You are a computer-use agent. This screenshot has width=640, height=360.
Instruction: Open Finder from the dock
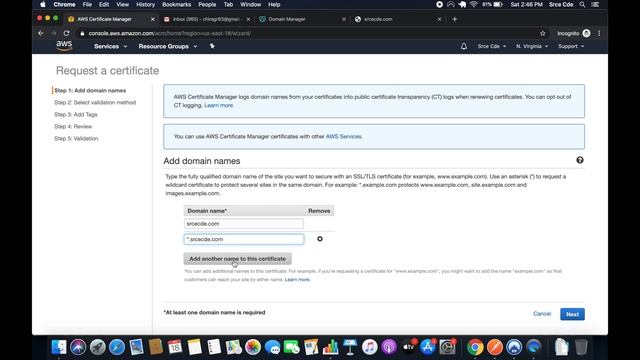[59, 347]
